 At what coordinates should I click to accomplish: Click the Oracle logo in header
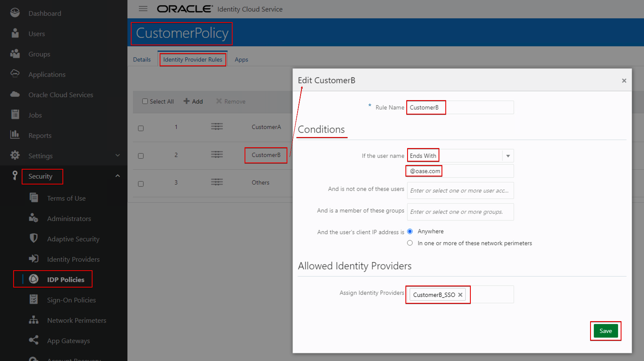coord(185,9)
